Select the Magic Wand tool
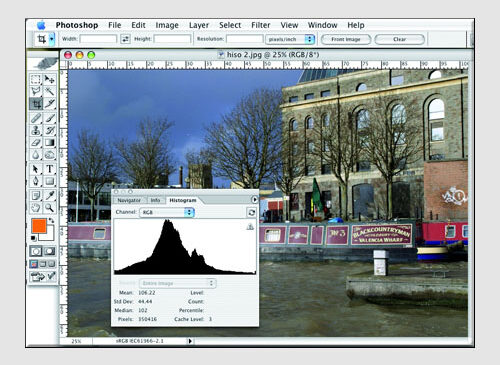 click(49, 91)
